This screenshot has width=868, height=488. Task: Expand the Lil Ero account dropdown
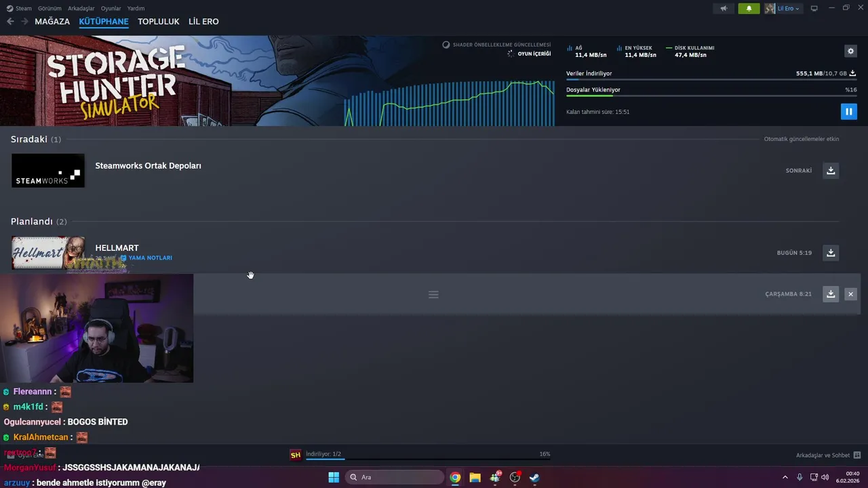pyautogui.click(x=783, y=8)
